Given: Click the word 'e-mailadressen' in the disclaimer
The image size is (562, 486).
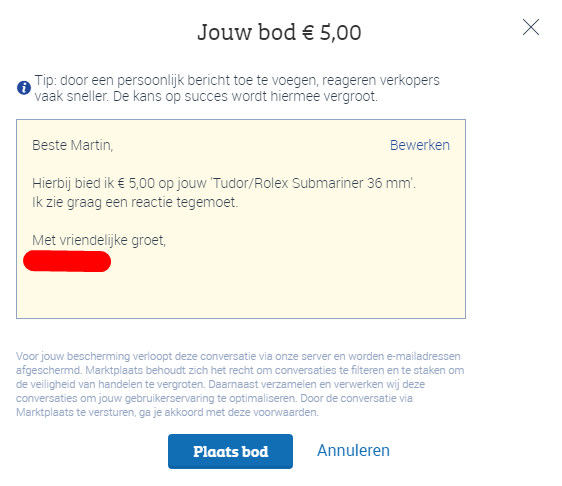Looking at the screenshot, I should coord(423,356).
